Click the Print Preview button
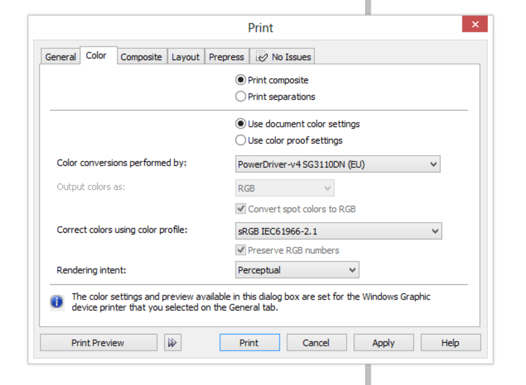Image resolution: width=526 pixels, height=385 pixels. click(x=98, y=342)
